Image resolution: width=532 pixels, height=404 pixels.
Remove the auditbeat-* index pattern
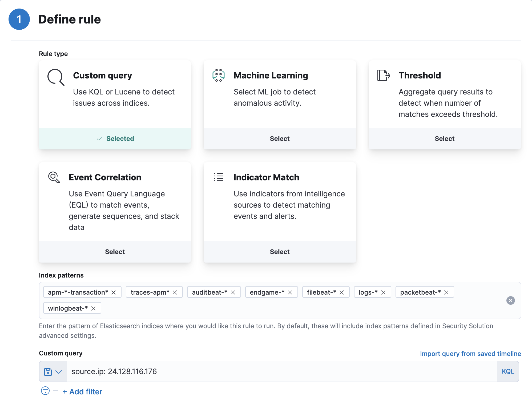(233, 292)
